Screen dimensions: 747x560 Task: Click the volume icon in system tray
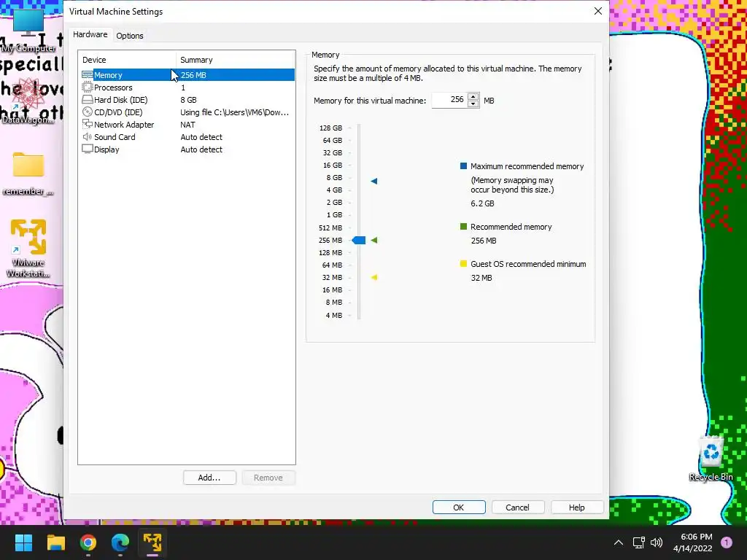(657, 542)
